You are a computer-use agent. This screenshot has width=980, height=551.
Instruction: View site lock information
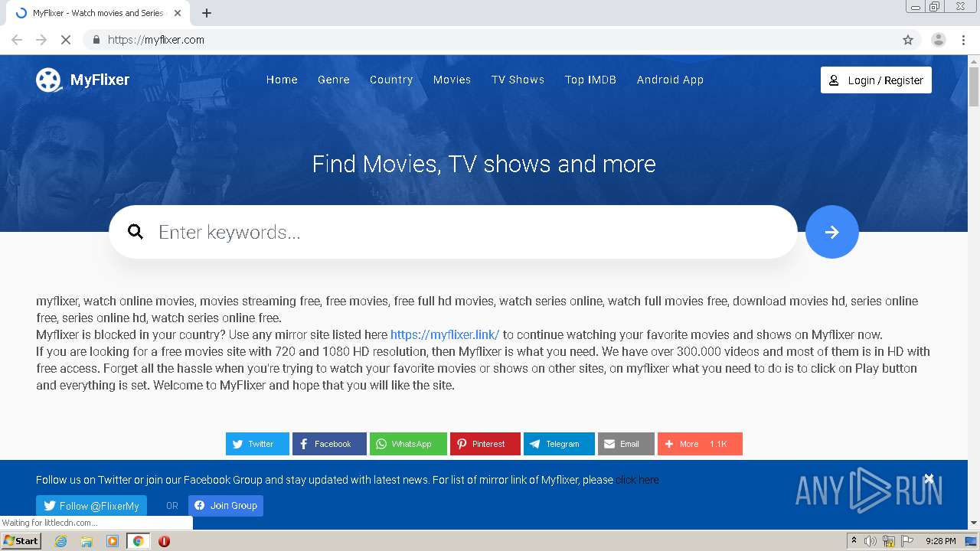96,40
